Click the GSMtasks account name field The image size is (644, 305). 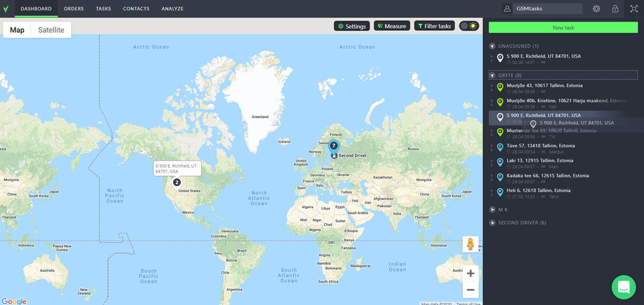[547, 9]
